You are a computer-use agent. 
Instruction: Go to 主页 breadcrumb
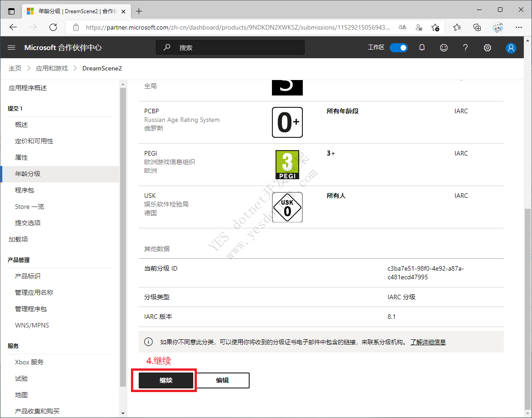[x=15, y=68]
